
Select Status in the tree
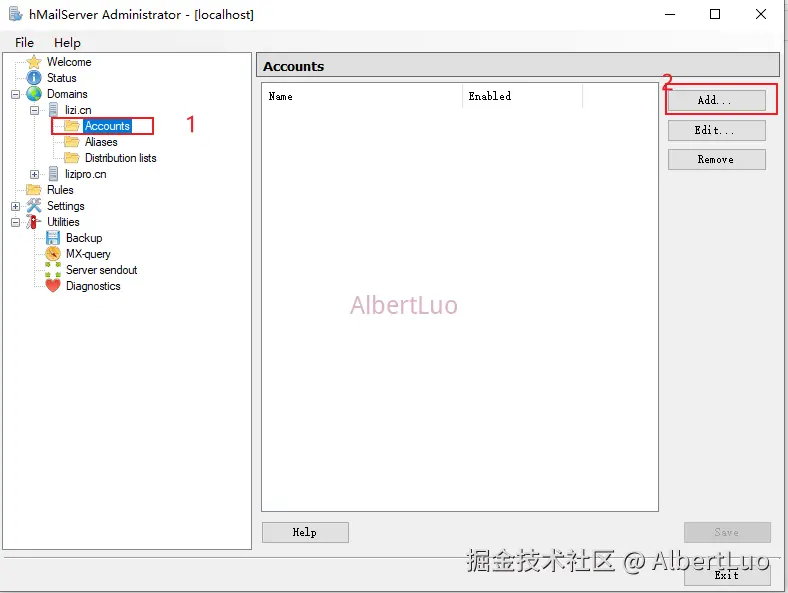click(62, 78)
